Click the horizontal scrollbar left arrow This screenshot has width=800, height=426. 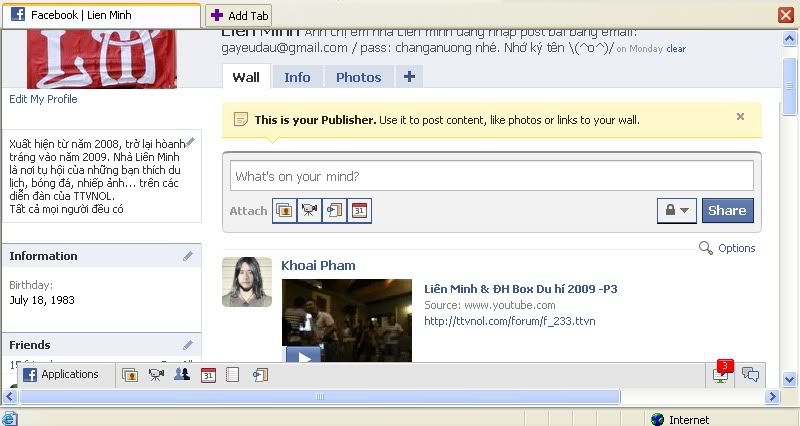coord(10,396)
